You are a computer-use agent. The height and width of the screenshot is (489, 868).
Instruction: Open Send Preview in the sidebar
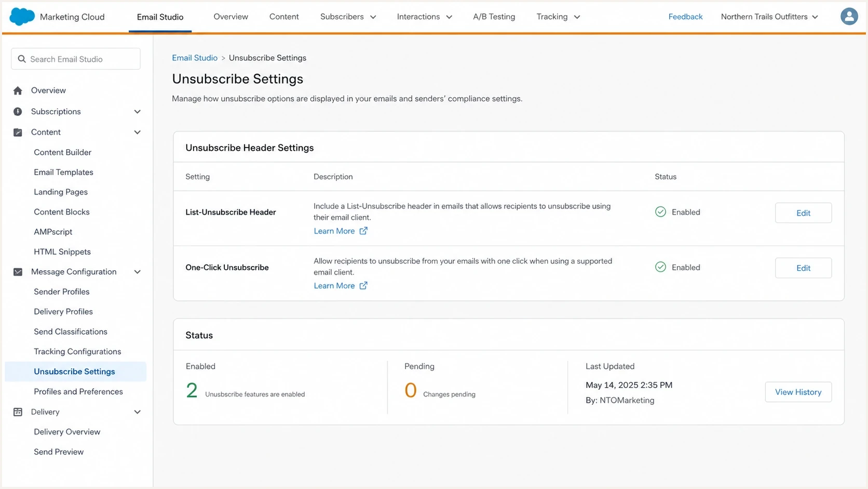pos(59,452)
